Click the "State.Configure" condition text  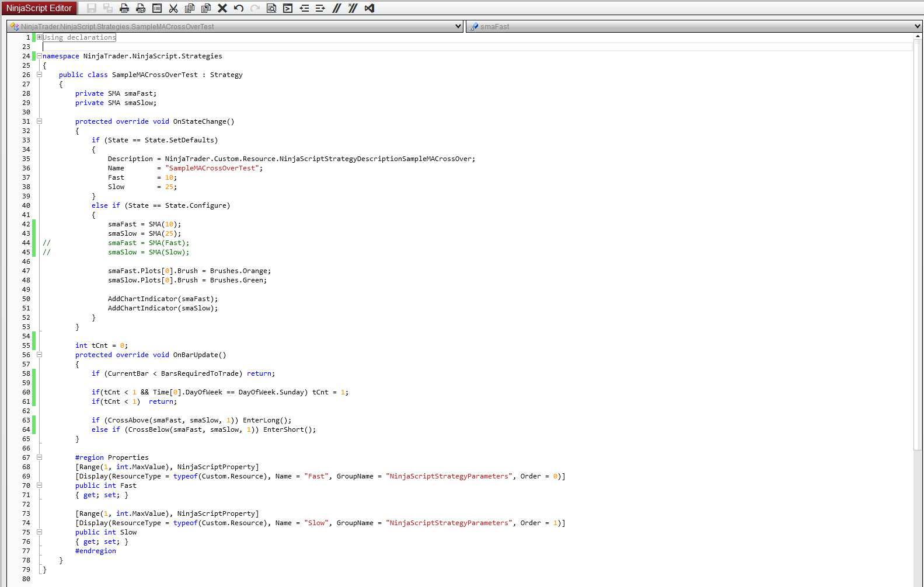pos(196,205)
